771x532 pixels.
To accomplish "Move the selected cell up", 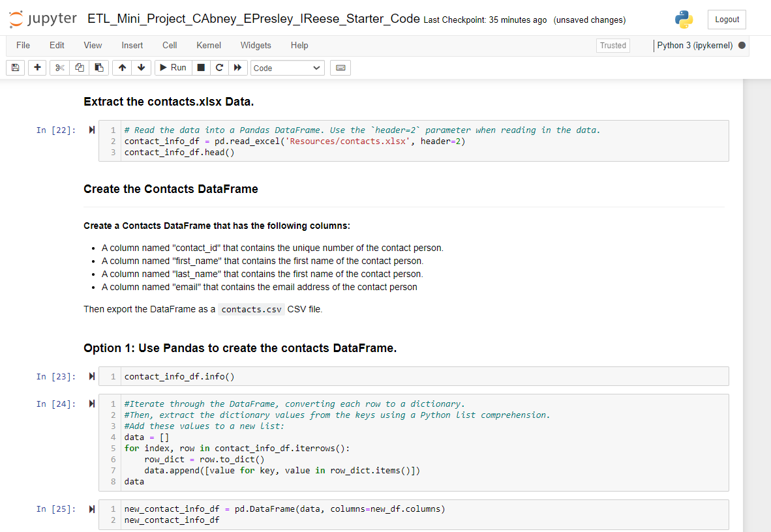I will pyautogui.click(x=121, y=67).
